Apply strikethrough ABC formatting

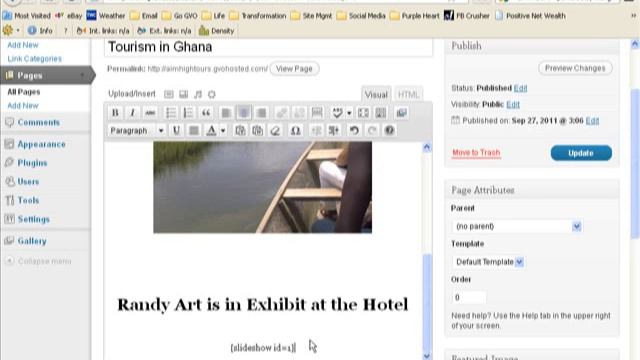click(x=150, y=113)
